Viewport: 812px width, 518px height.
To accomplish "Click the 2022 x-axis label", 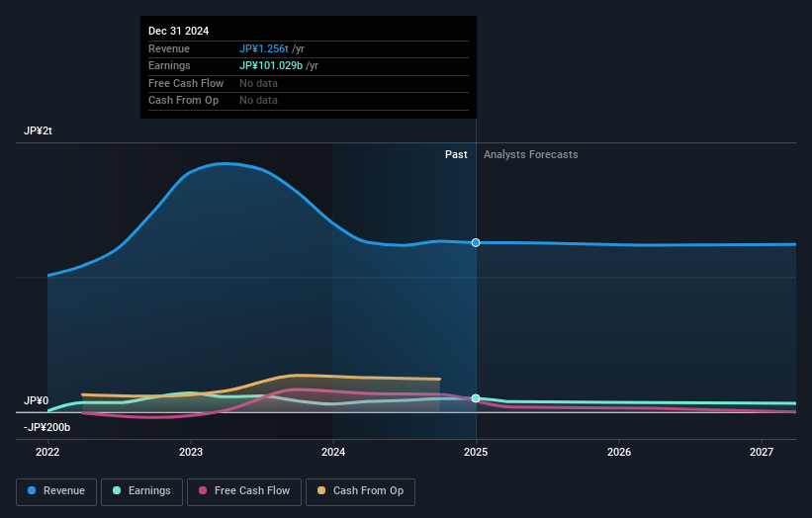I will coord(47,452).
